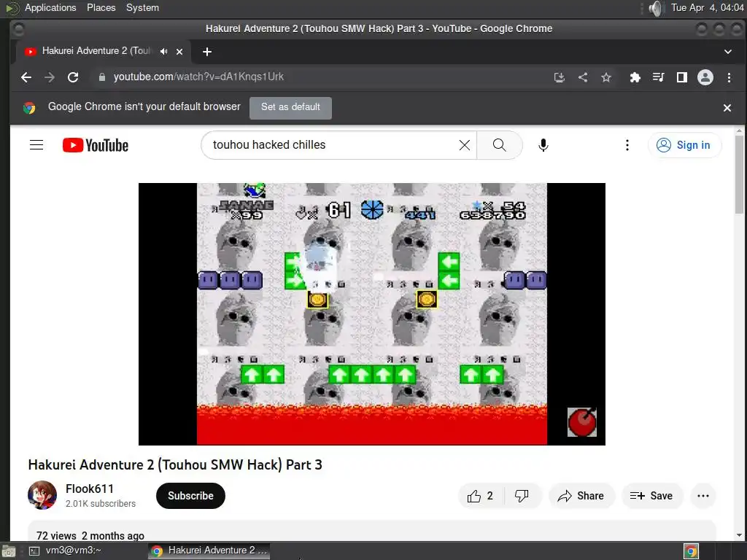Click the address bar URL
This screenshot has width=747, height=560.
(198, 77)
